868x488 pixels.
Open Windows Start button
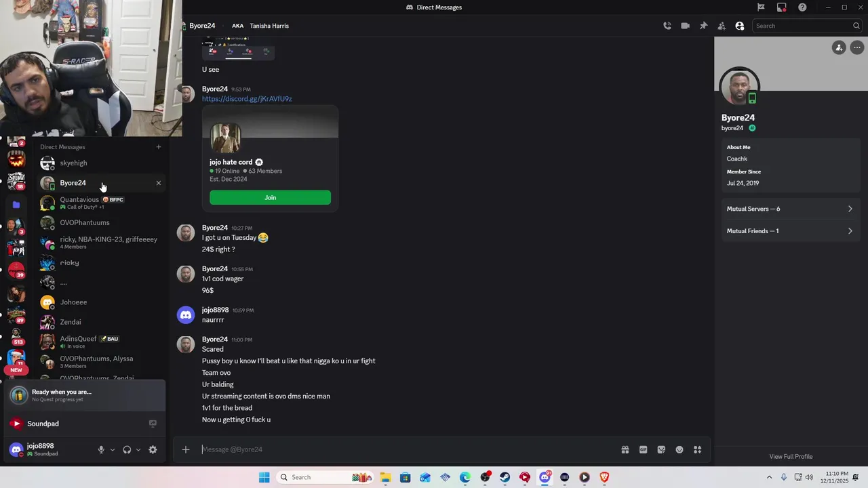pos(264,477)
